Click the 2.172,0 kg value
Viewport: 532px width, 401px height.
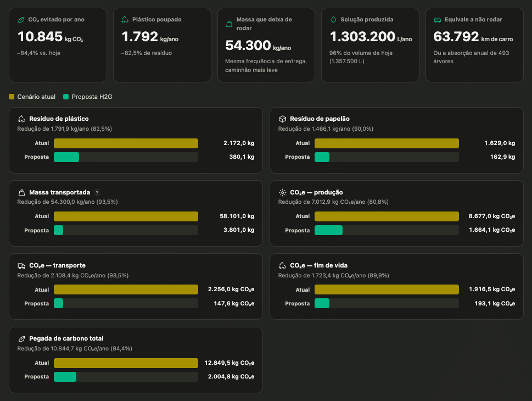[239, 143]
